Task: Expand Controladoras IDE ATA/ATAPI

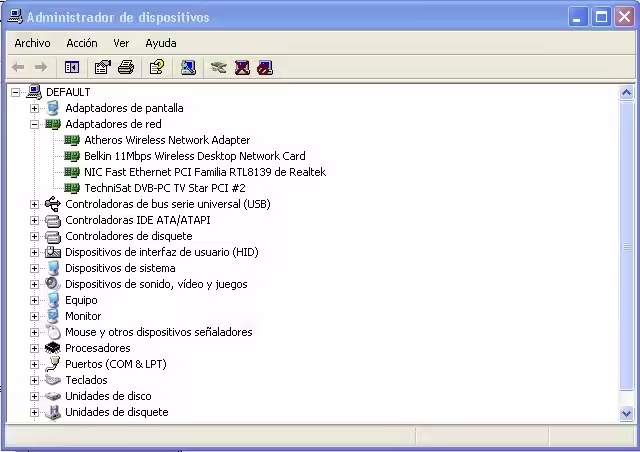Action: [35, 220]
